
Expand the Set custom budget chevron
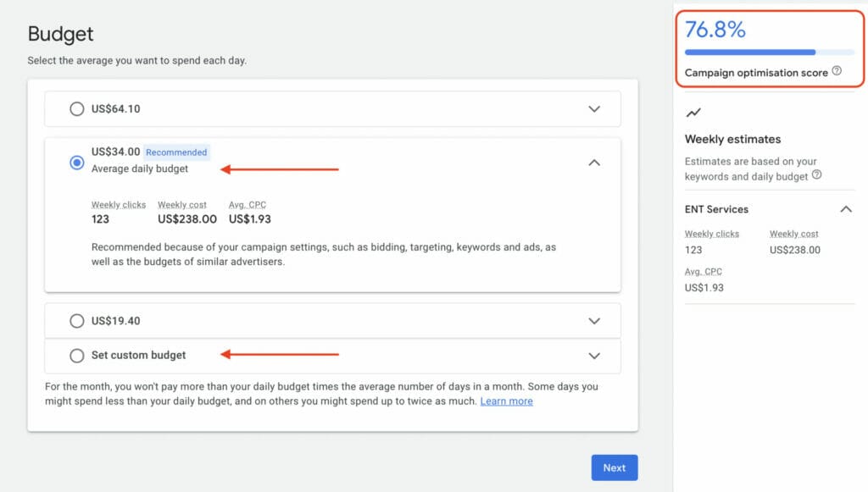click(594, 356)
